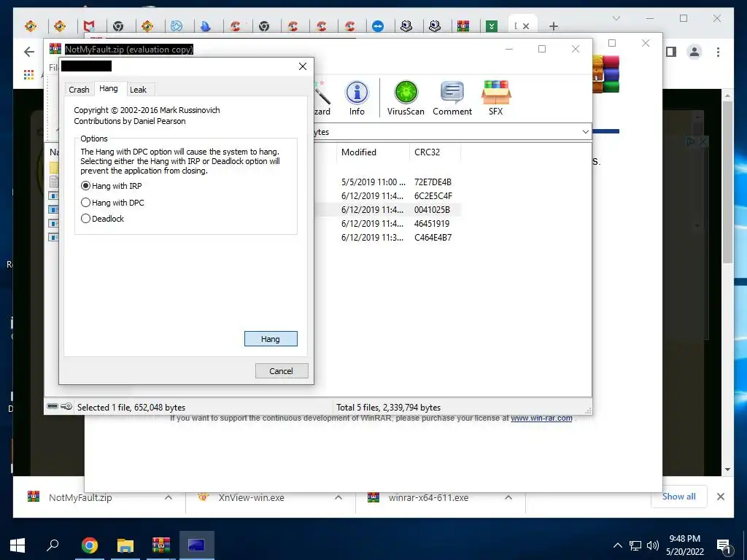Add a new Chrome tab with the plus

coord(553,26)
